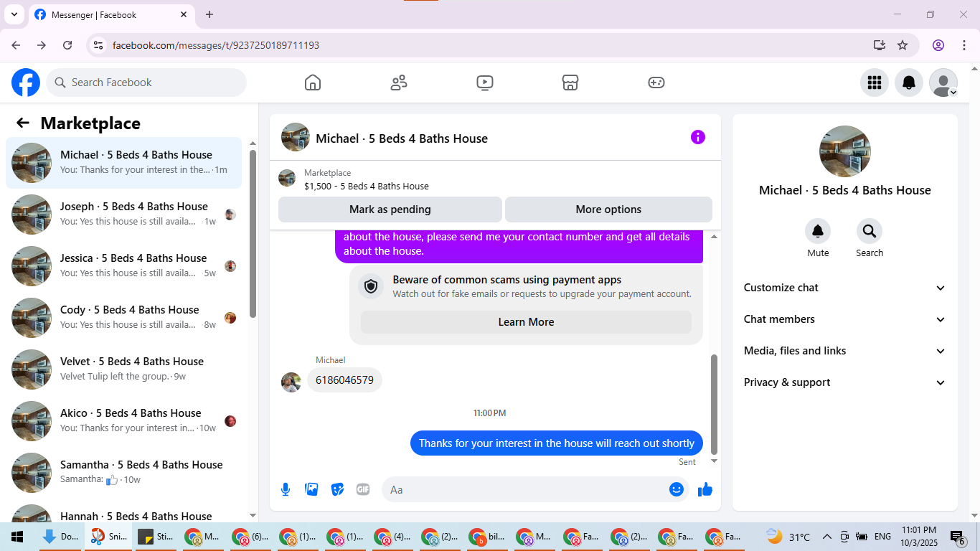Screen dimensions: 980x551
Task: Select the Messenger | Facebook browser tab
Action: pyautogui.click(x=111, y=14)
